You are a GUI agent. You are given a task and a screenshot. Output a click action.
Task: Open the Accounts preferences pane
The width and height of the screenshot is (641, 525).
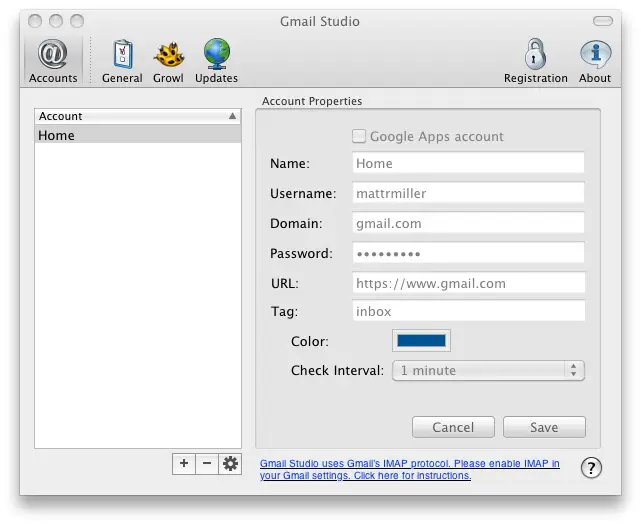(x=53, y=61)
